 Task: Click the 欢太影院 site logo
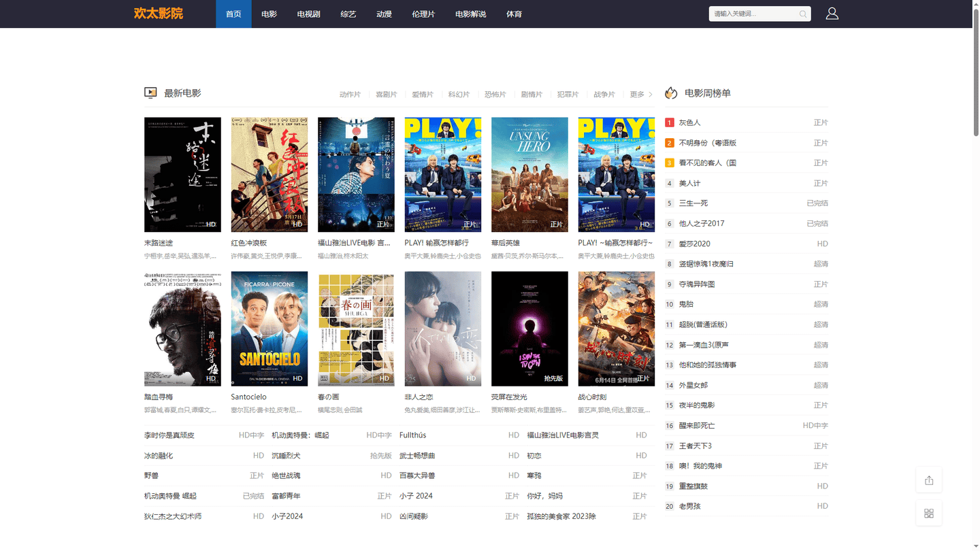(x=158, y=14)
